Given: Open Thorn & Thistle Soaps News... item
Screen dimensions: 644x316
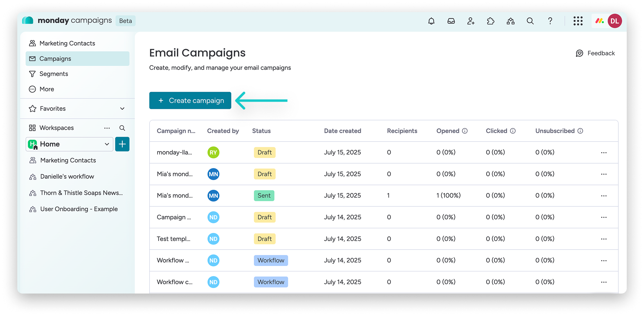Looking at the screenshot, I should pyautogui.click(x=81, y=193).
